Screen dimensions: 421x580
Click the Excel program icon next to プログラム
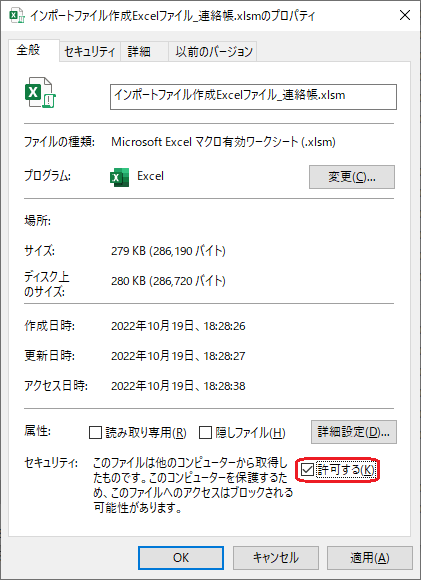coord(119,177)
